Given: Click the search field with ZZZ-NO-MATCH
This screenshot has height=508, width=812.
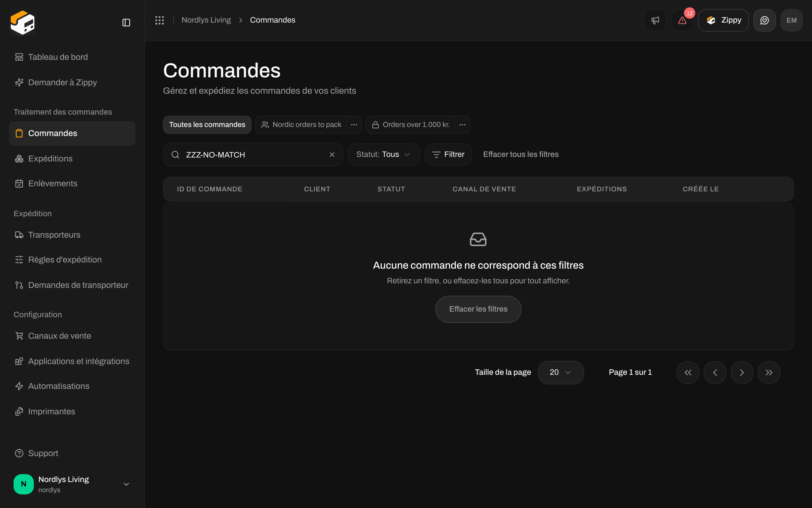Looking at the screenshot, I should [x=253, y=155].
